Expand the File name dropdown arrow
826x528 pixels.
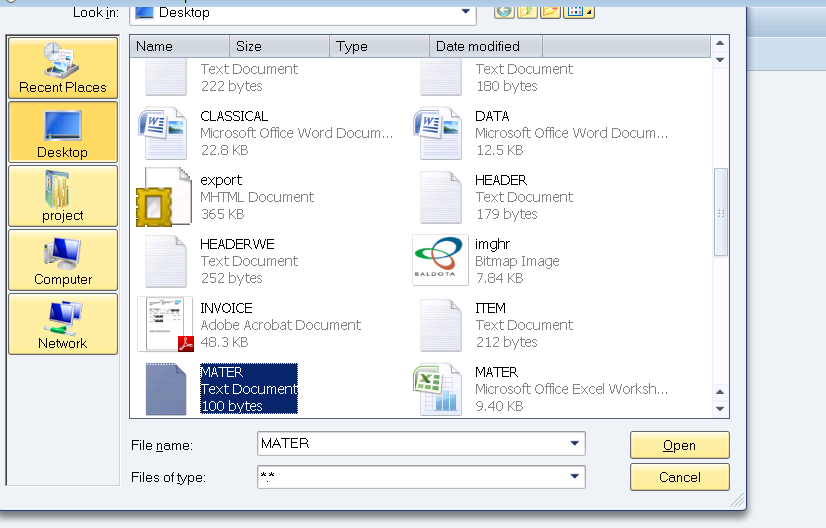pos(575,443)
